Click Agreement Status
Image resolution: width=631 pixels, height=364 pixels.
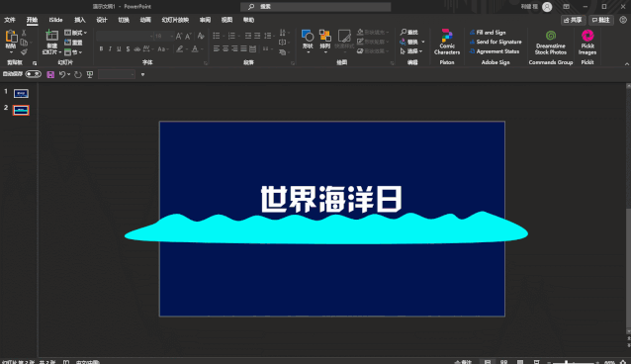(495, 51)
